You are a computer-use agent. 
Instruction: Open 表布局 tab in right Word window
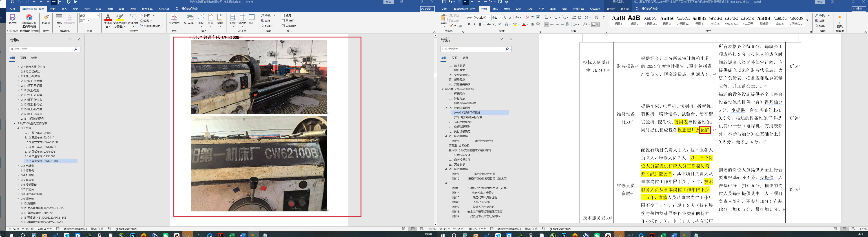(625, 9)
